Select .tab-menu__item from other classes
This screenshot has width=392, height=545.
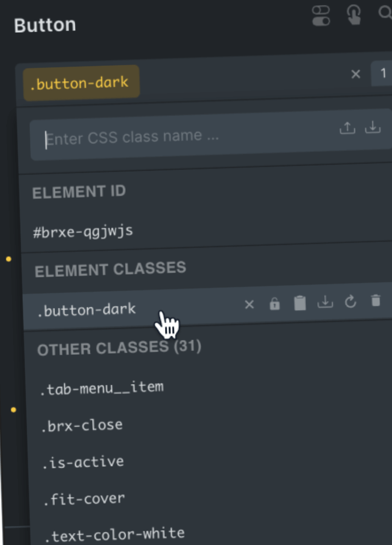(102, 388)
